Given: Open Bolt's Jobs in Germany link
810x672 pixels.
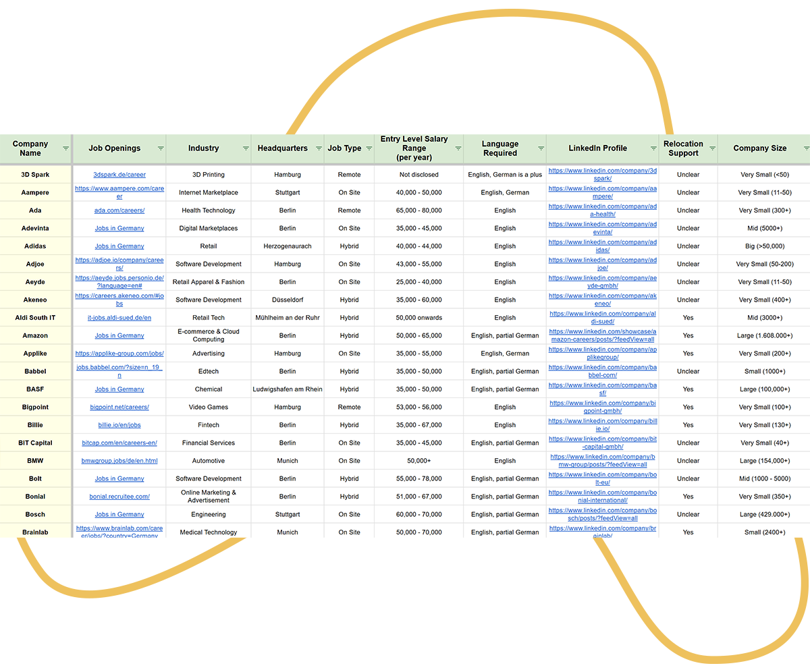Looking at the screenshot, I should pos(119,478).
